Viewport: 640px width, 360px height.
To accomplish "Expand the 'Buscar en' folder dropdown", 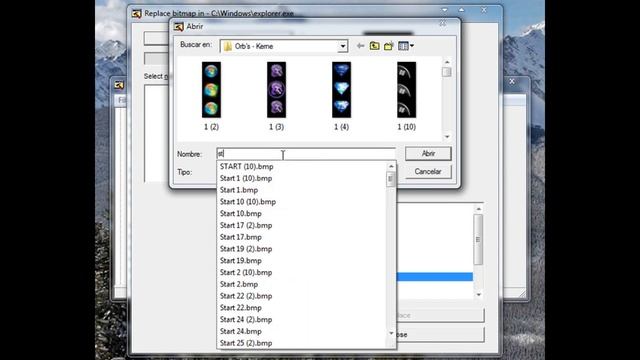I will (x=343, y=46).
